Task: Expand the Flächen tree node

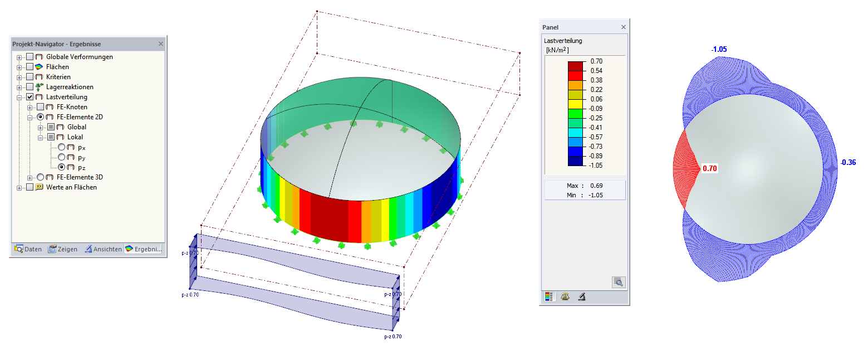Action: (x=19, y=67)
